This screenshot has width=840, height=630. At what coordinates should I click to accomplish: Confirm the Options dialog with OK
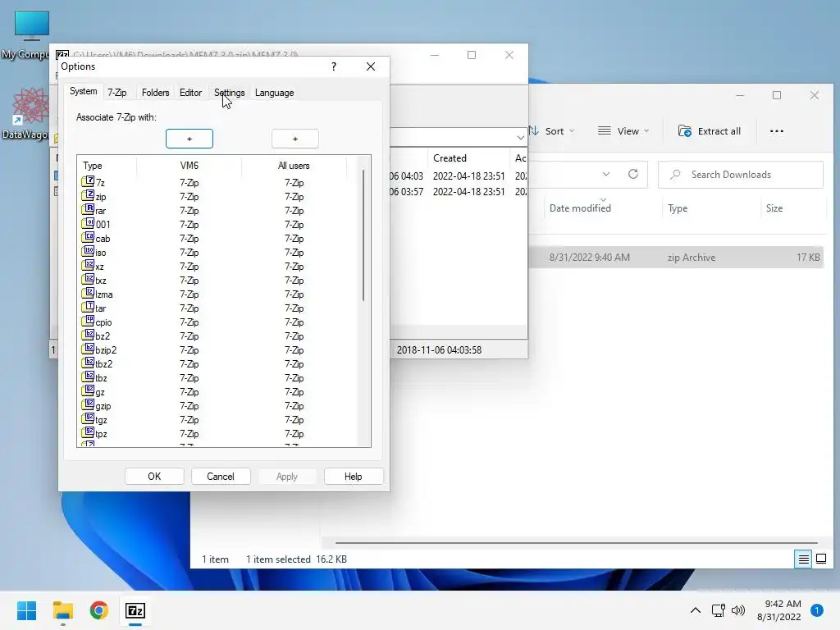[154, 477]
